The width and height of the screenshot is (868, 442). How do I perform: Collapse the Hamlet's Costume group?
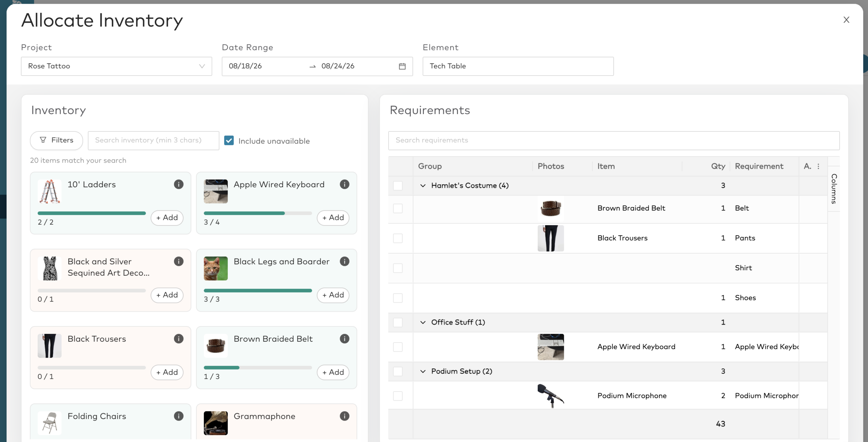pos(423,186)
